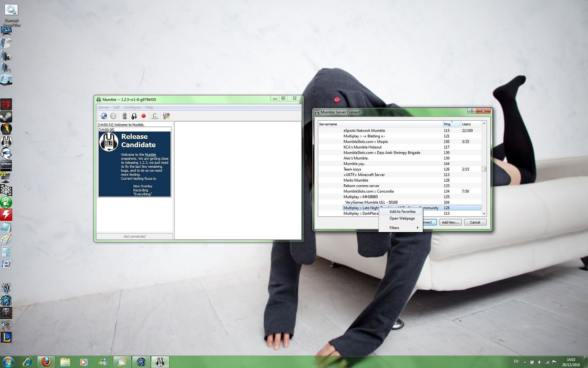Click the help question mark of Server Connect
The height and width of the screenshot is (368, 588).
(472, 111)
